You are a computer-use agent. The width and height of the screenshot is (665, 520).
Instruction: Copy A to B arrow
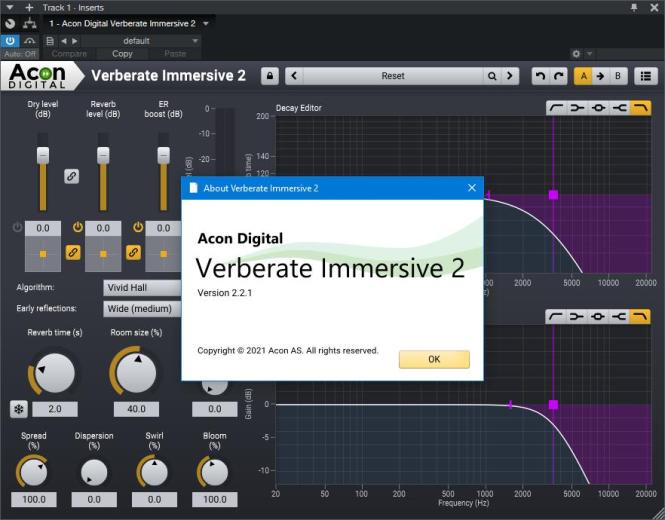click(601, 76)
